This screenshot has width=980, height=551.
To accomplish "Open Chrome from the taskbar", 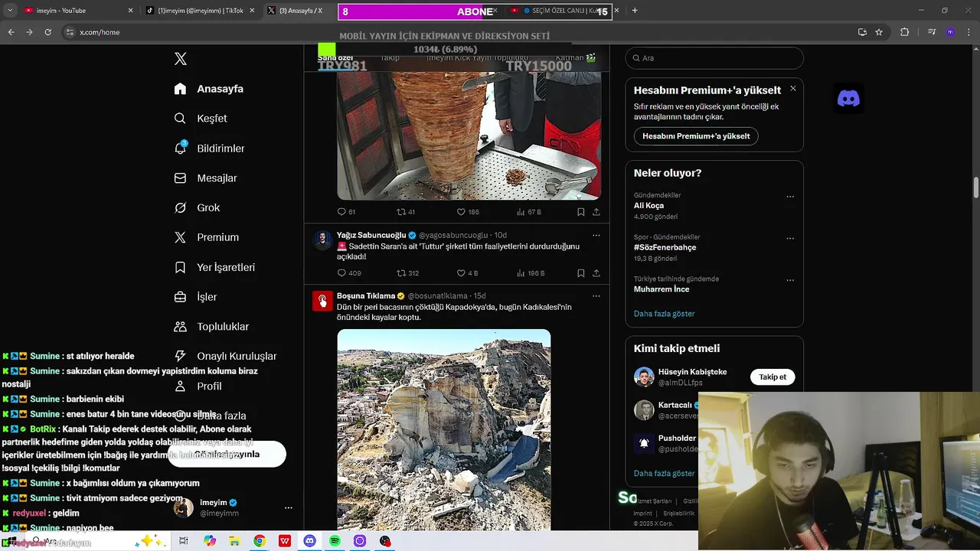I will point(260,541).
